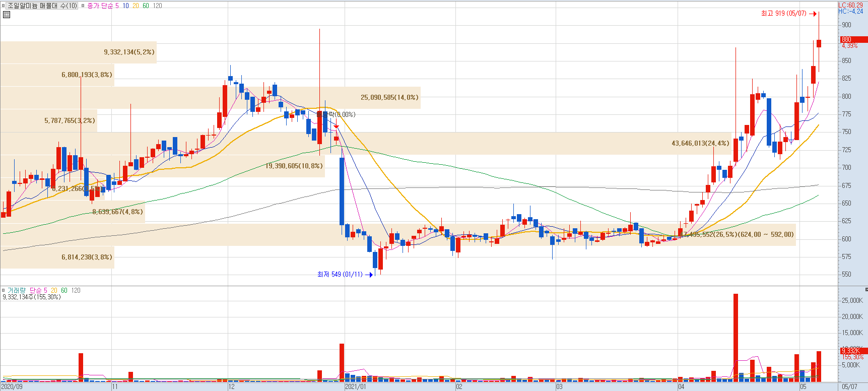This screenshot has width=868, height=391.
Task: Select the volume 20 moving average label
Action: (54, 290)
